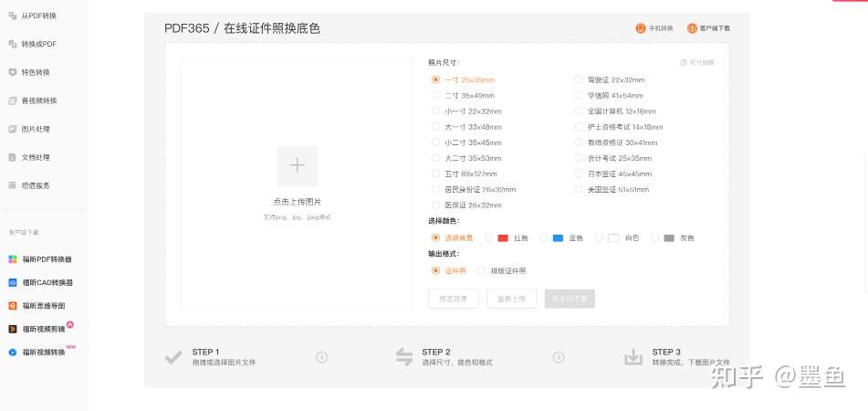Screen dimensions: 868x411
Task: Select 美国签证 51x51mm size
Action: coord(612,189)
